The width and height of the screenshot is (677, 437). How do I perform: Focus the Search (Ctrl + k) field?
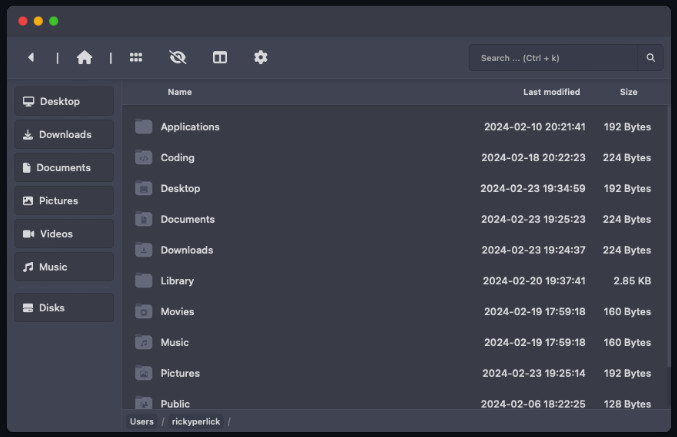tap(553, 57)
